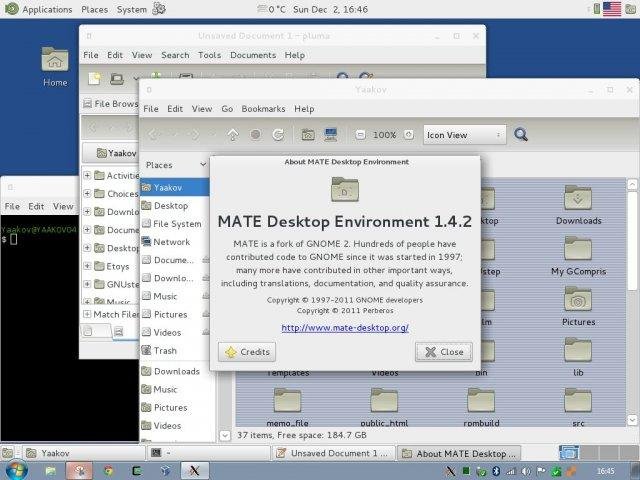Screen dimensions: 640x480
Task: Zoom out with the minus button near 100%
Action: 360,135
